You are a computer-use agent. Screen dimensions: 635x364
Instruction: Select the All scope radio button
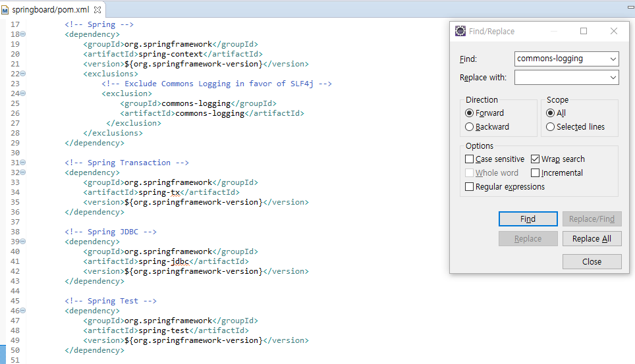[x=551, y=113]
